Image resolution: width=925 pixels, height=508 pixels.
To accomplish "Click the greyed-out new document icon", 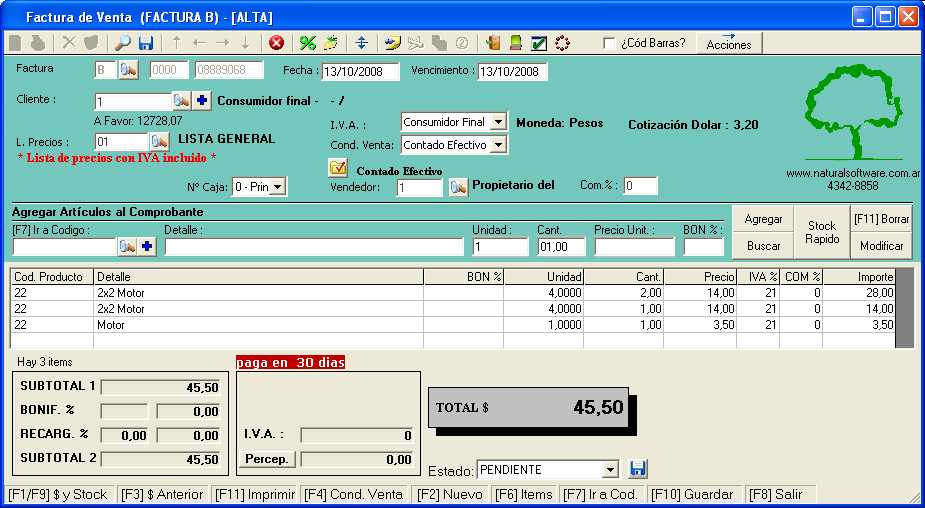I will (15, 42).
